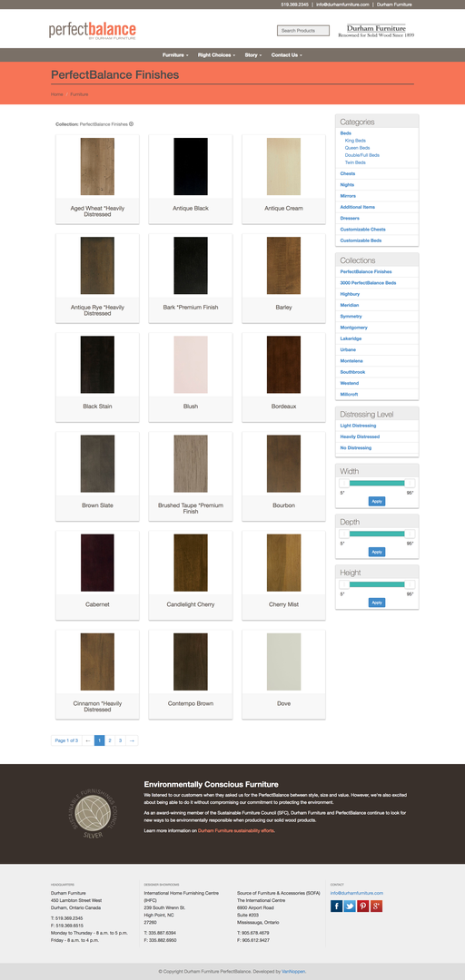
Task: Open the Montgomery collection
Action: point(353,327)
